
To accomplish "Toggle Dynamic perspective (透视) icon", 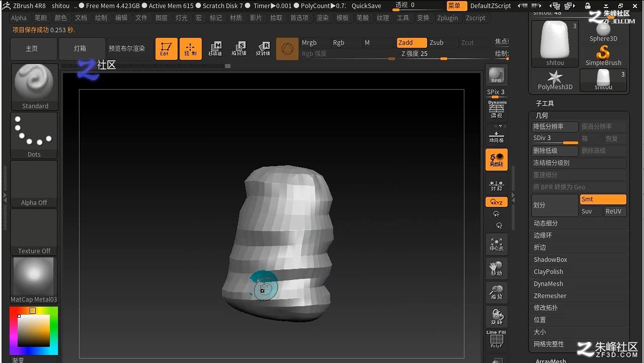I will [497, 109].
